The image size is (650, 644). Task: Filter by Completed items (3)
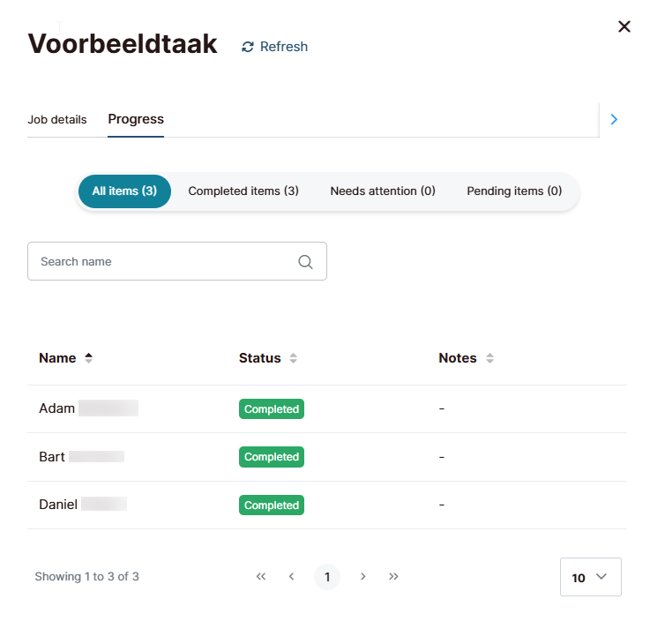243,191
